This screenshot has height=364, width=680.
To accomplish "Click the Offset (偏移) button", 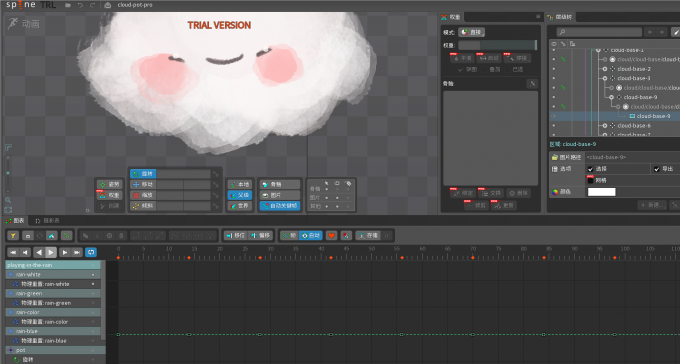I will click(x=261, y=236).
